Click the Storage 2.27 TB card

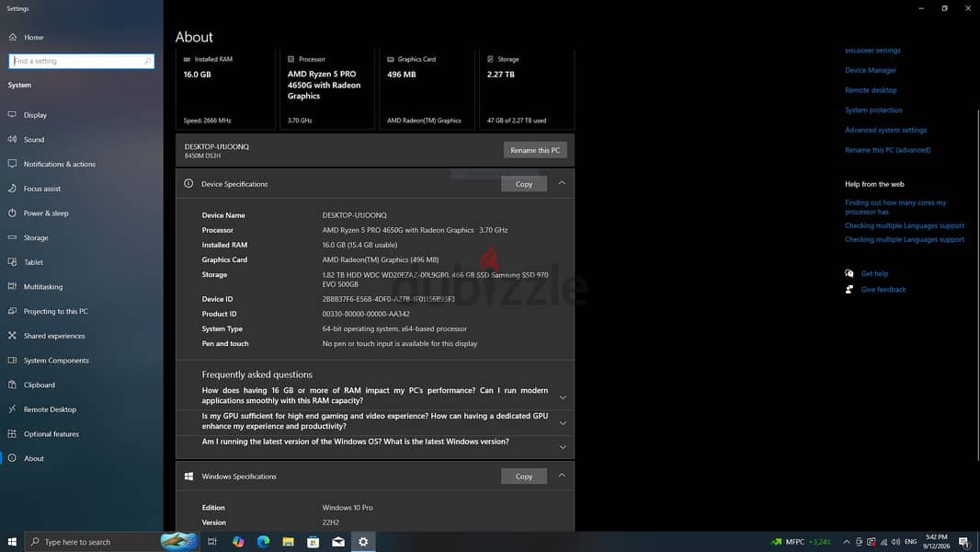point(527,89)
